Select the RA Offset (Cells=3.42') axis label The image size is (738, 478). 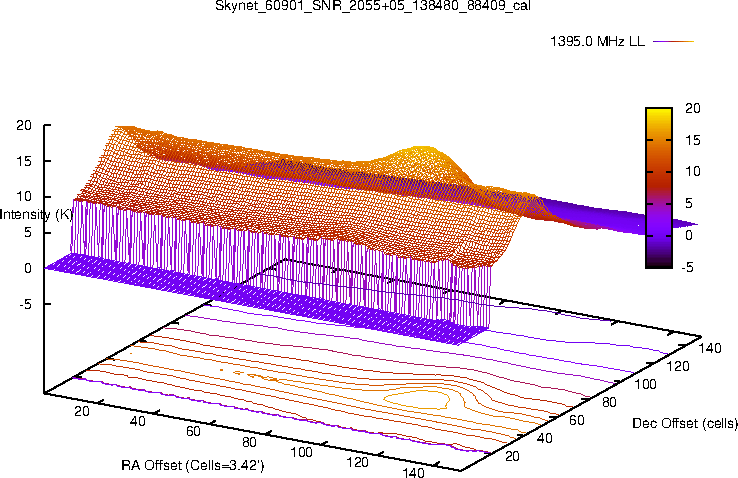[193, 466]
